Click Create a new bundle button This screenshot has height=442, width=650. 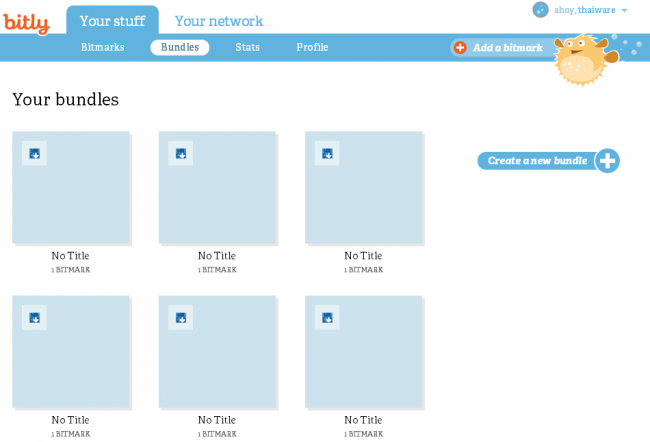548,161
